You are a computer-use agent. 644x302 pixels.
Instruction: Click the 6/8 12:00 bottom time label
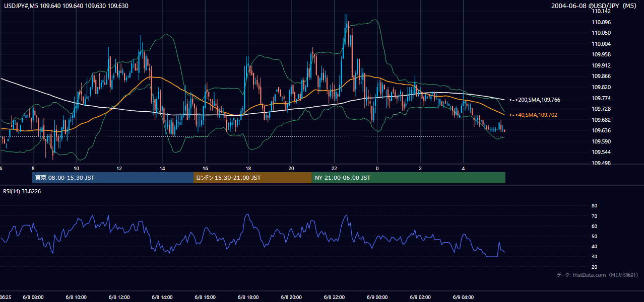(119, 297)
